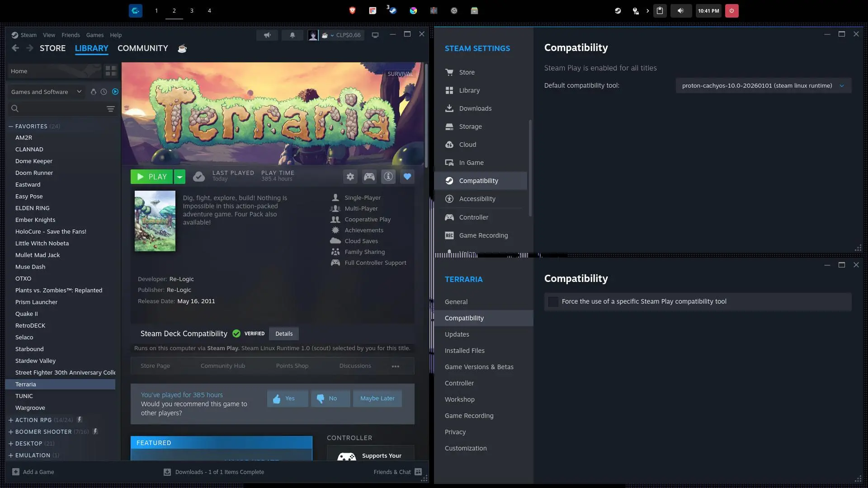Click the Downloads status icon
The width and height of the screenshot is (868, 488).
(167, 472)
